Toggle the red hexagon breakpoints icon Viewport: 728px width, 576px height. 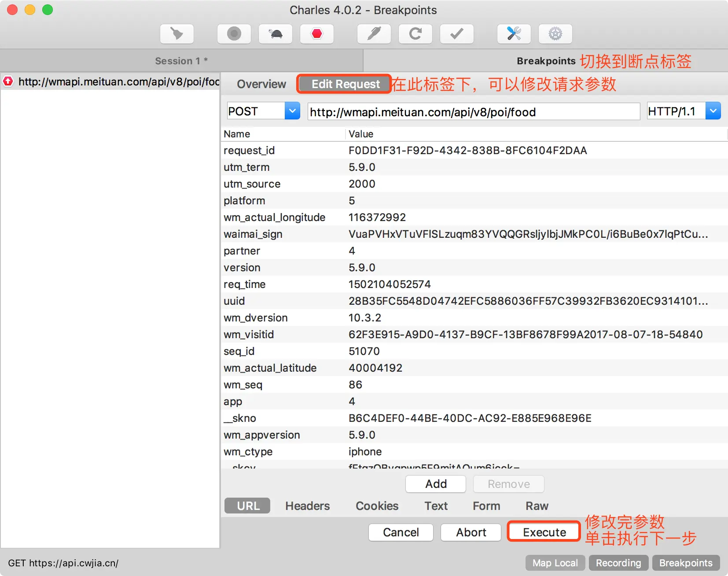pyautogui.click(x=317, y=34)
